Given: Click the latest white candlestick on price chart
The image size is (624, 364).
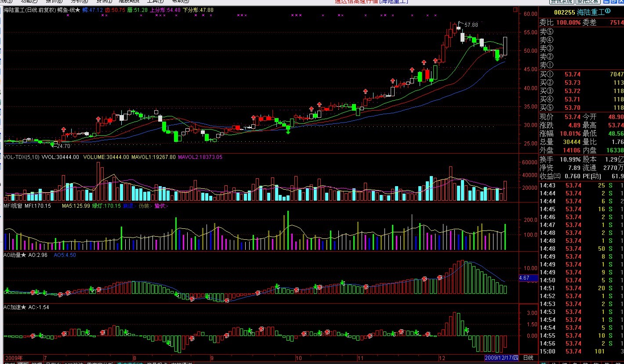Looking at the screenshot, I should 505,46.
